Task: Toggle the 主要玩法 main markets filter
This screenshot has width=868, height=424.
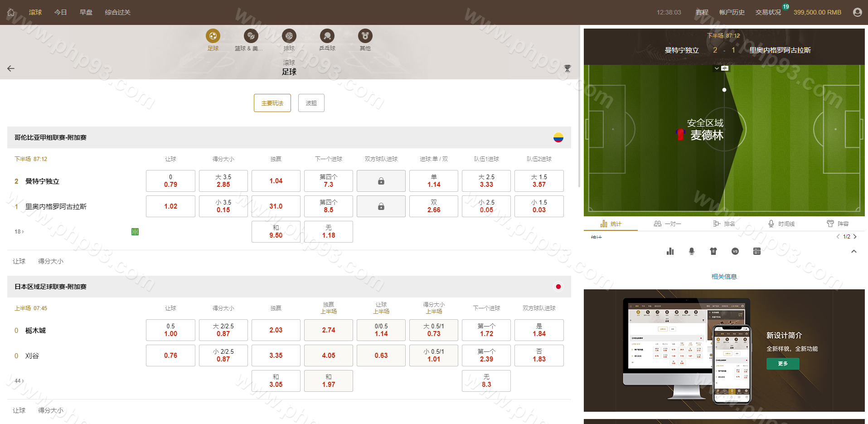Action: 272,103
